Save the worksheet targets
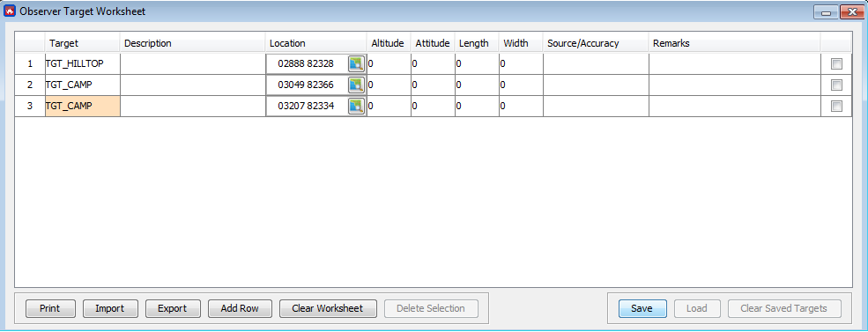 [642, 308]
